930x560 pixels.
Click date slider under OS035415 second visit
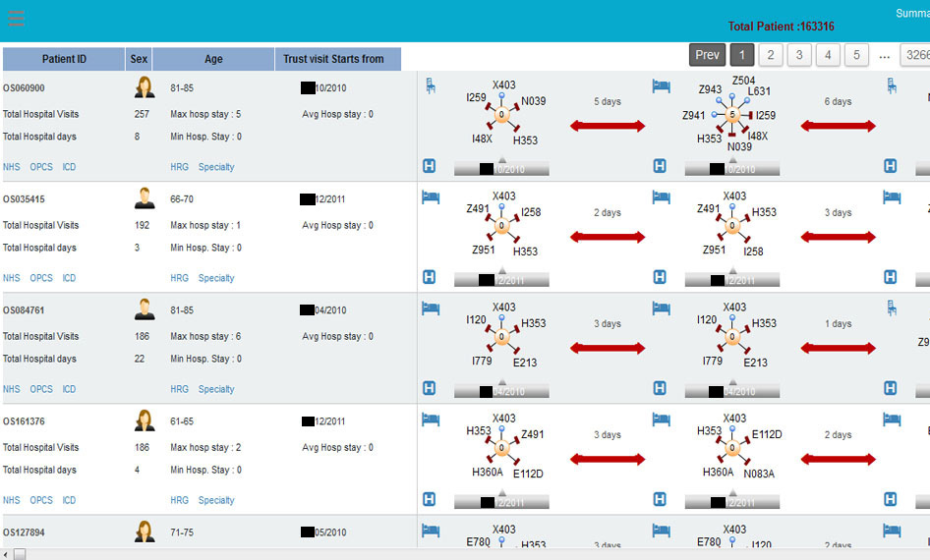[x=732, y=279]
